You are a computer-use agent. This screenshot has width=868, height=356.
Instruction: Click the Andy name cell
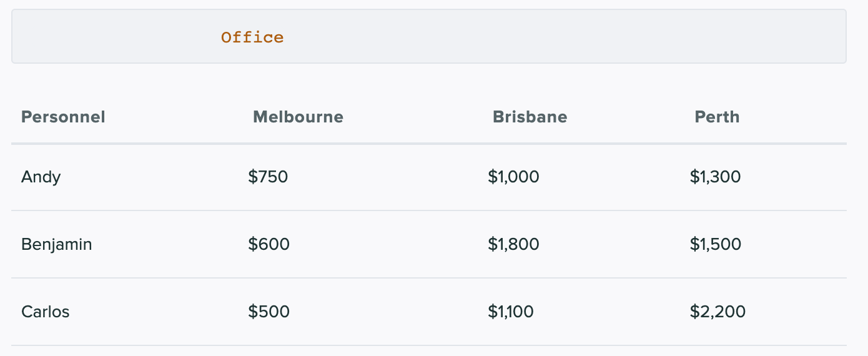click(41, 177)
